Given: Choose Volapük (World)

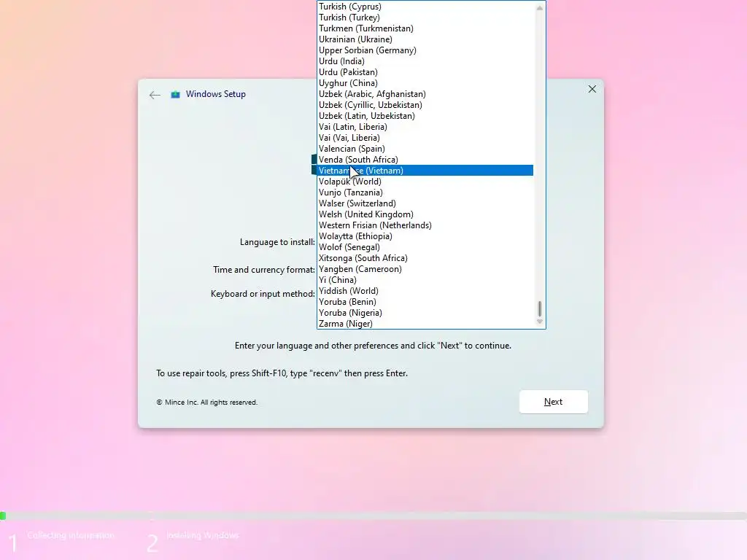Looking at the screenshot, I should pyautogui.click(x=425, y=182).
